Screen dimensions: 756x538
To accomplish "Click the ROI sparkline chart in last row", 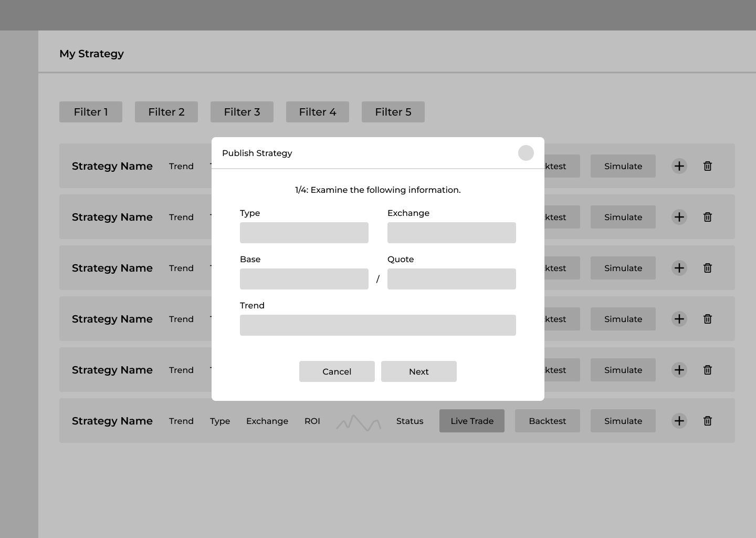I will coord(359,422).
